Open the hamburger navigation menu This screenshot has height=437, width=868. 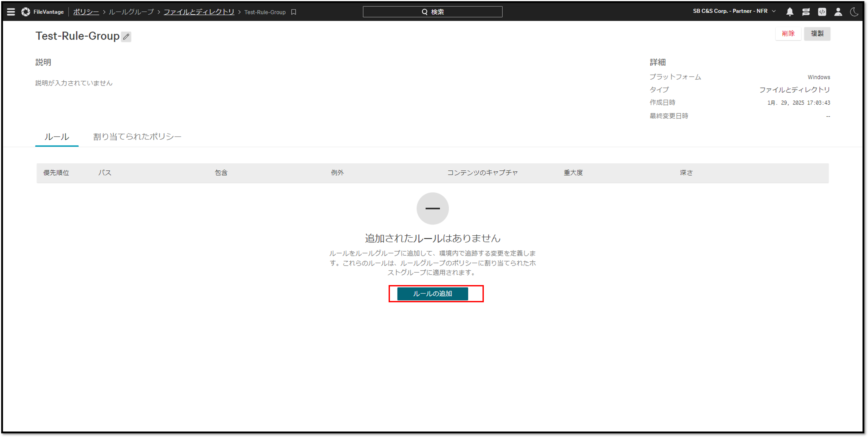point(11,12)
